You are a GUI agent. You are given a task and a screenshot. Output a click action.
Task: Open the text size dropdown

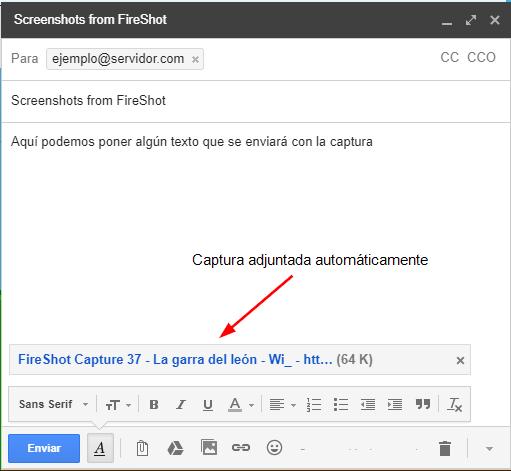118,405
